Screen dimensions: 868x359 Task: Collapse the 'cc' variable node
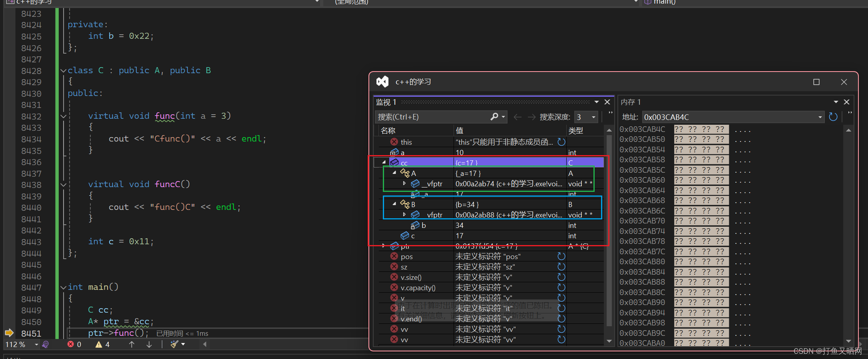384,162
